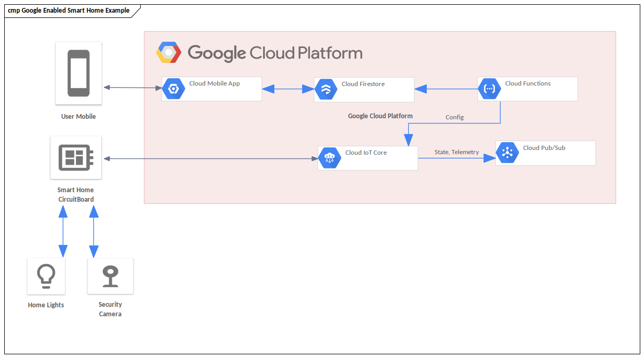Select the Cloud Mobile App component label
Screen dimensions: 644x358
214,83
